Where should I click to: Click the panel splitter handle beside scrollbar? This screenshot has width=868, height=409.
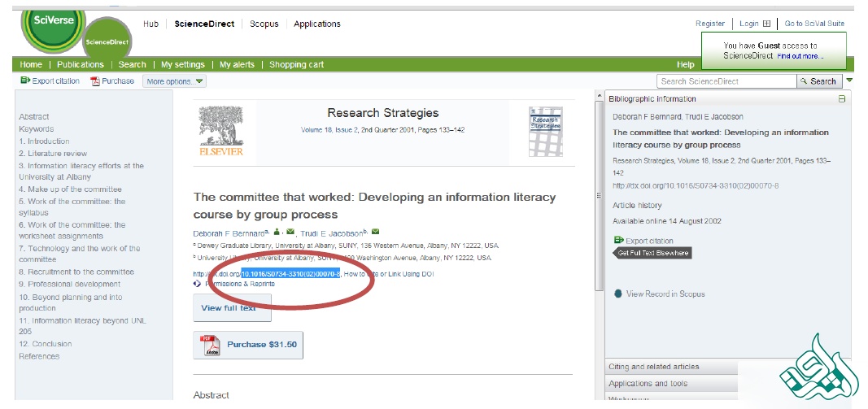coord(599,195)
